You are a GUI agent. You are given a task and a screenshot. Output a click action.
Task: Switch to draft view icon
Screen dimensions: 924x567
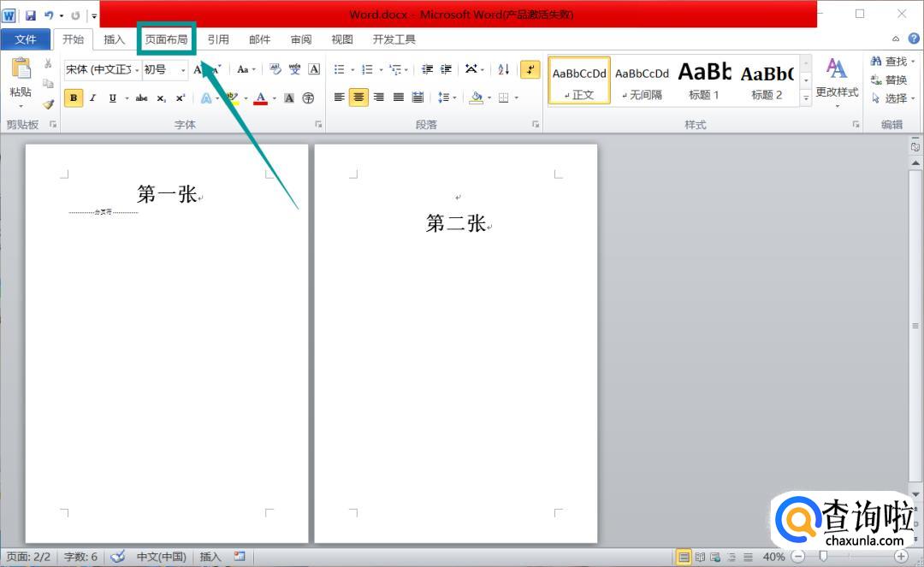[748, 557]
